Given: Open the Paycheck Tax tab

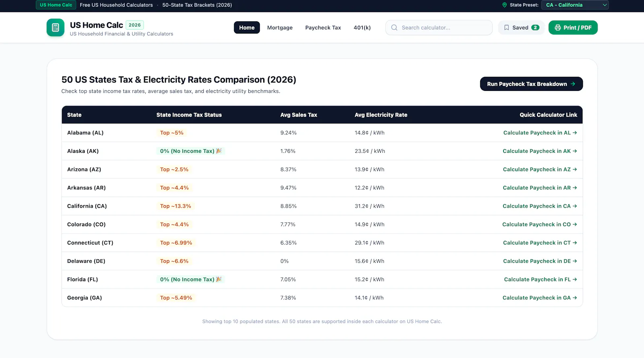Looking at the screenshot, I should [323, 28].
